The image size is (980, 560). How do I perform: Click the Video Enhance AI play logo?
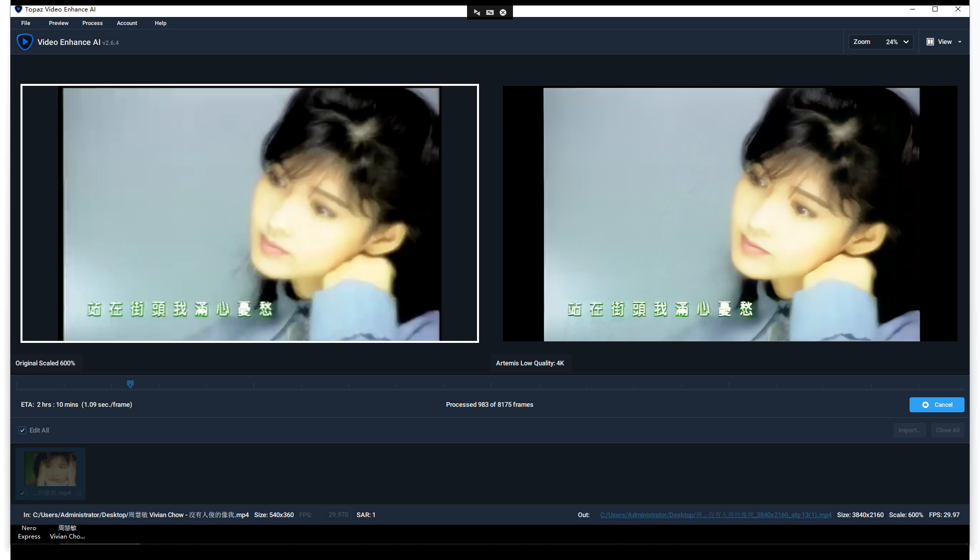point(24,42)
